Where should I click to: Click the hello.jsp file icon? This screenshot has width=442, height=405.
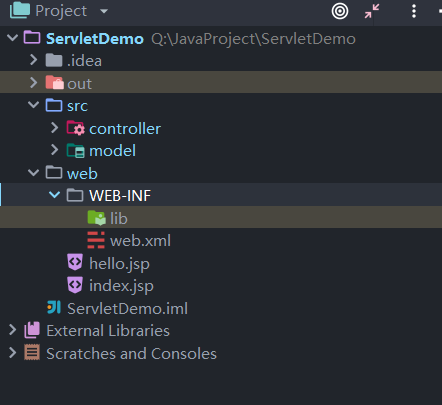point(75,263)
